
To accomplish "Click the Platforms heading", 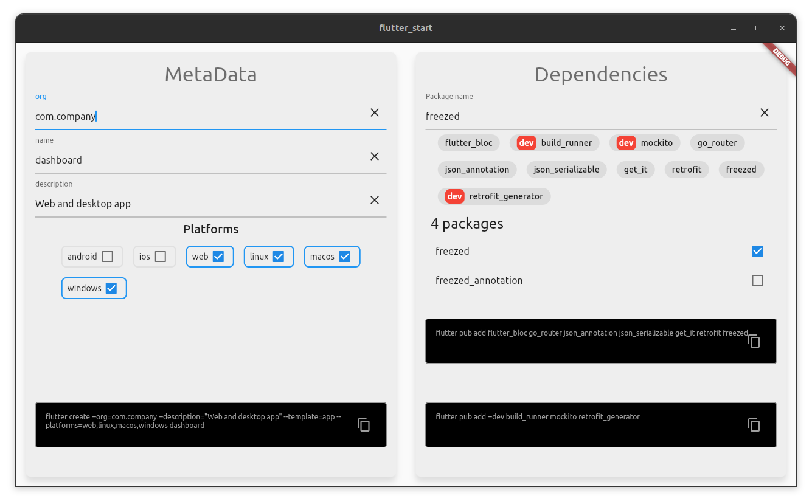I will [211, 229].
